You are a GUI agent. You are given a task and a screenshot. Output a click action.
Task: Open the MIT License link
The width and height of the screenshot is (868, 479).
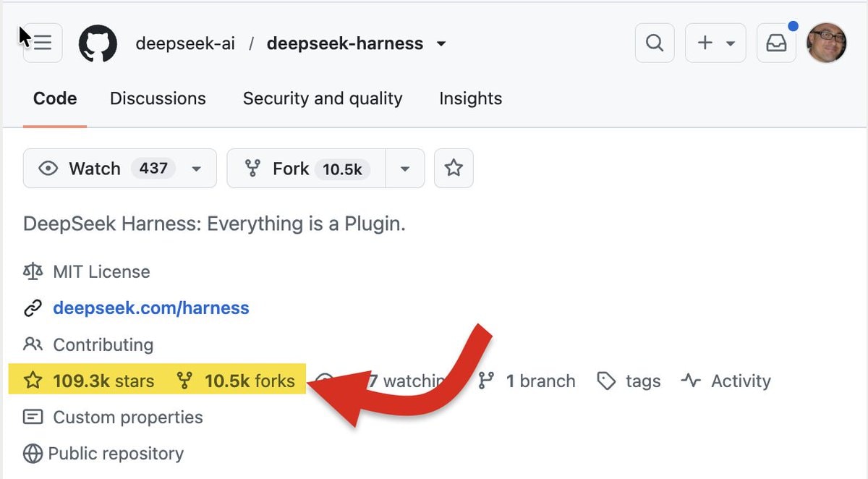[101, 272]
